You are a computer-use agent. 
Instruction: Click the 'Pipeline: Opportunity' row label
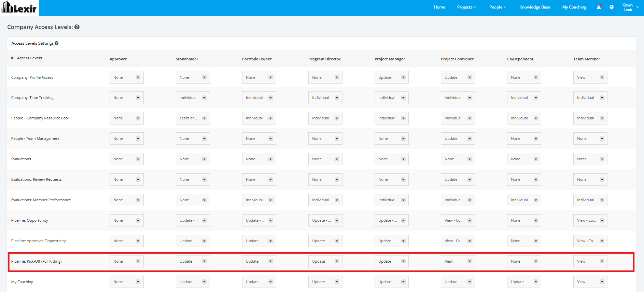tap(30, 220)
